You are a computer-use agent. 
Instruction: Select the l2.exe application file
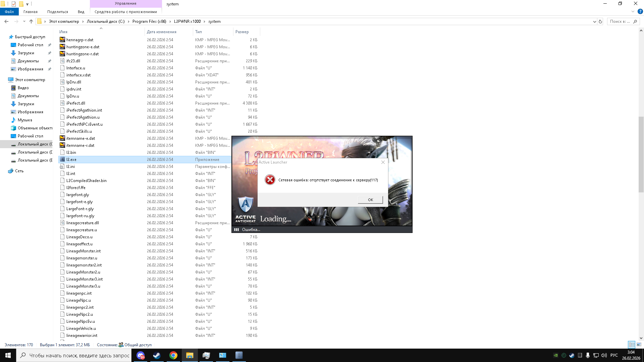(x=71, y=160)
